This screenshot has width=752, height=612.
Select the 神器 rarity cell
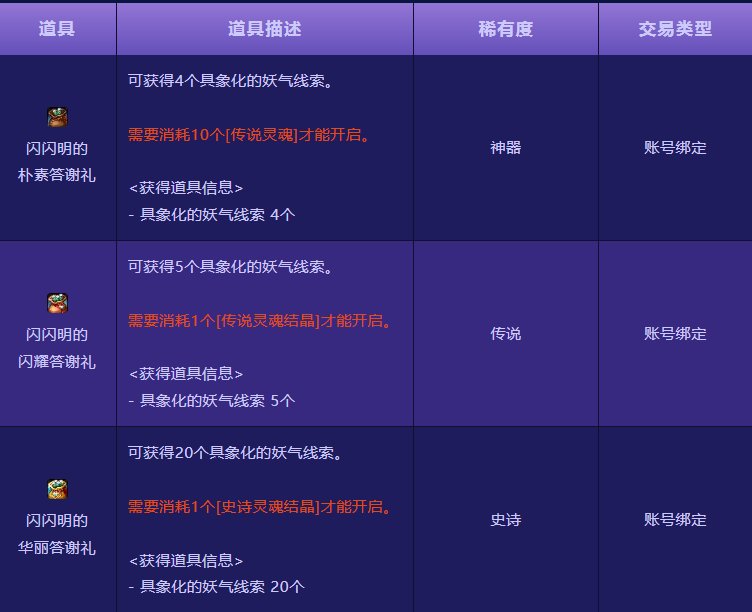505,148
